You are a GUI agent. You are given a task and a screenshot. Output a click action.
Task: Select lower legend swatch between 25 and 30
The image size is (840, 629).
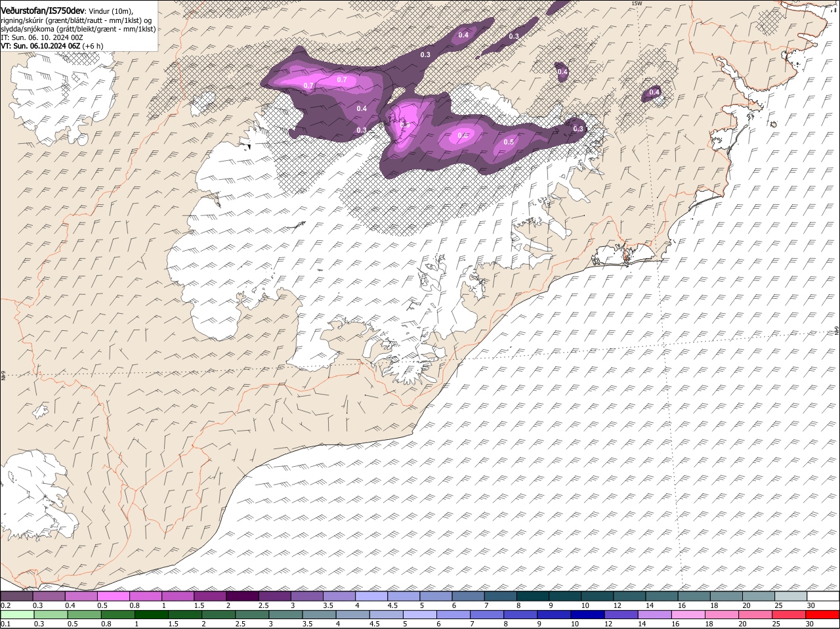tap(788, 615)
